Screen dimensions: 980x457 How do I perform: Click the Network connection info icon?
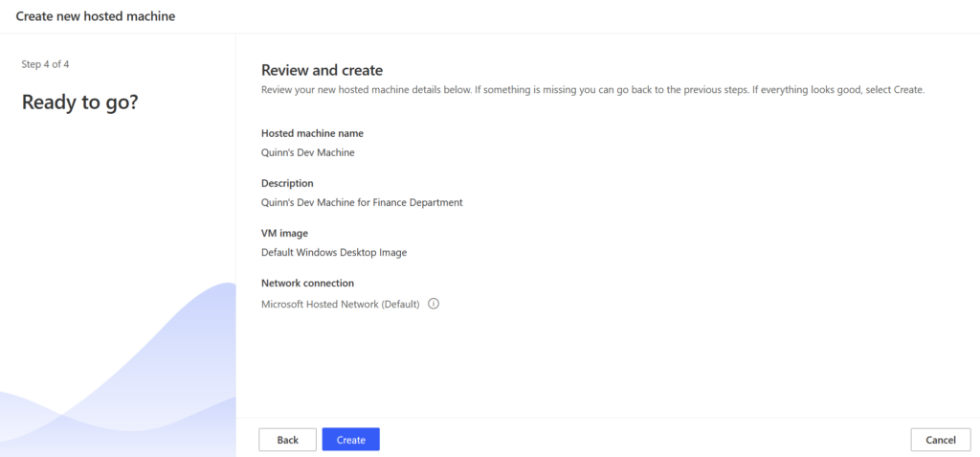click(x=434, y=304)
